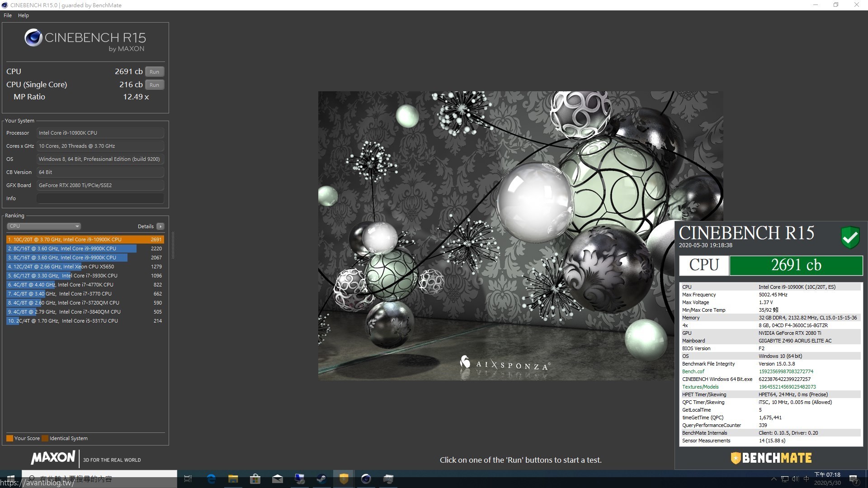The image size is (868, 488).
Task: Click the ranking panel resize grip handle
Action: click(x=173, y=245)
